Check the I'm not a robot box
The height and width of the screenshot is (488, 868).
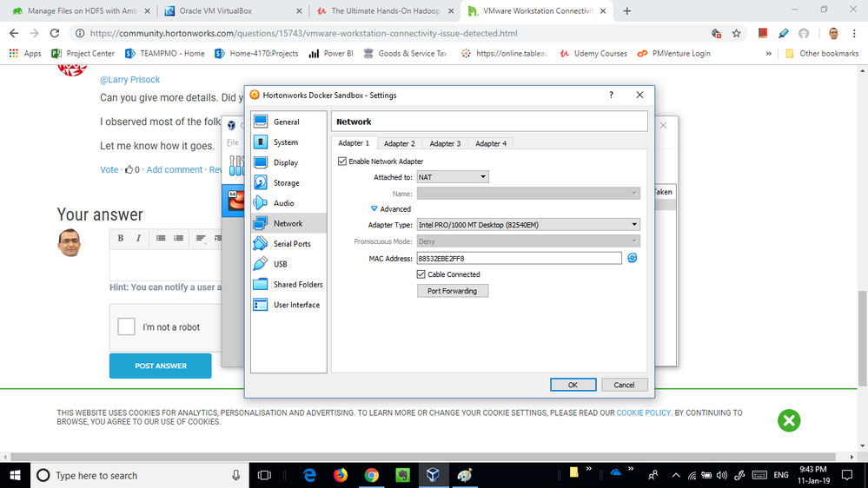126,326
